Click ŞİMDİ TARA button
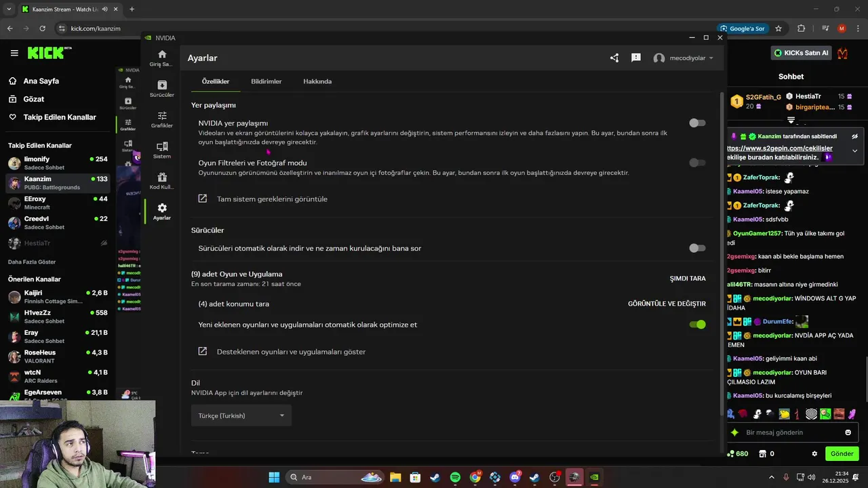Image resolution: width=868 pixels, height=488 pixels. coord(688,279)
